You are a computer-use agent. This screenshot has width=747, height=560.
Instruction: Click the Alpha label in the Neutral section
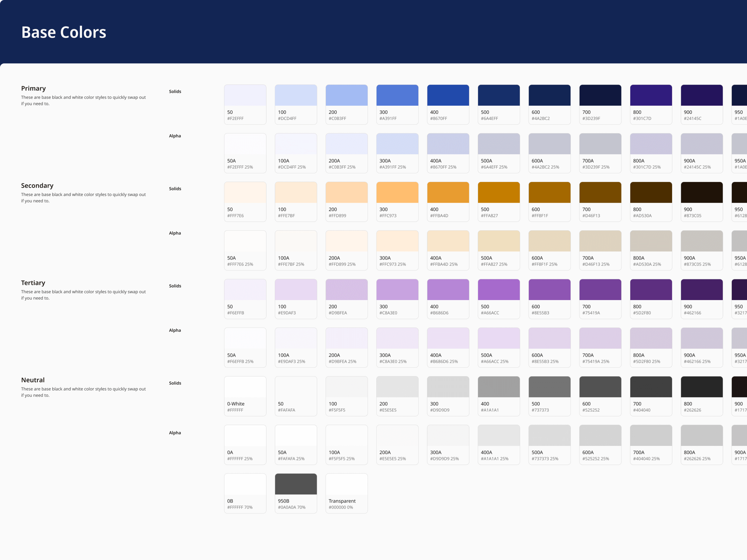[175, 433]
